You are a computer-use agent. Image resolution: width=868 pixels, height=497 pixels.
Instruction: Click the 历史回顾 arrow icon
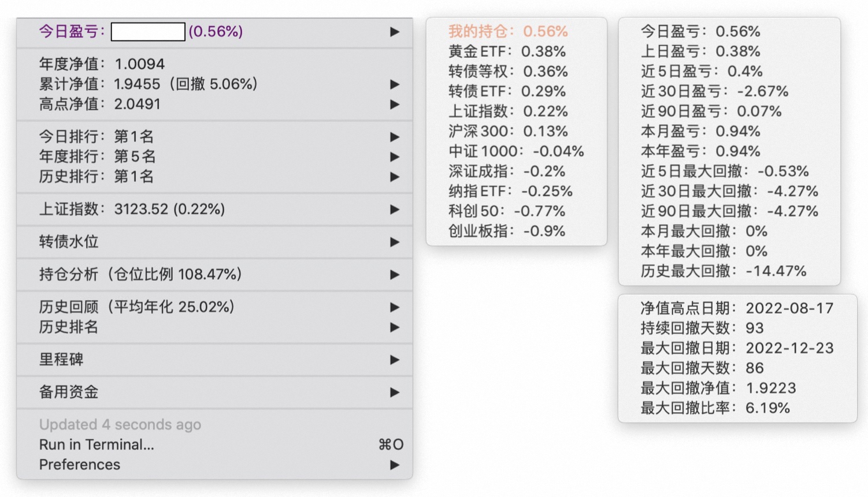pos(395,307)
